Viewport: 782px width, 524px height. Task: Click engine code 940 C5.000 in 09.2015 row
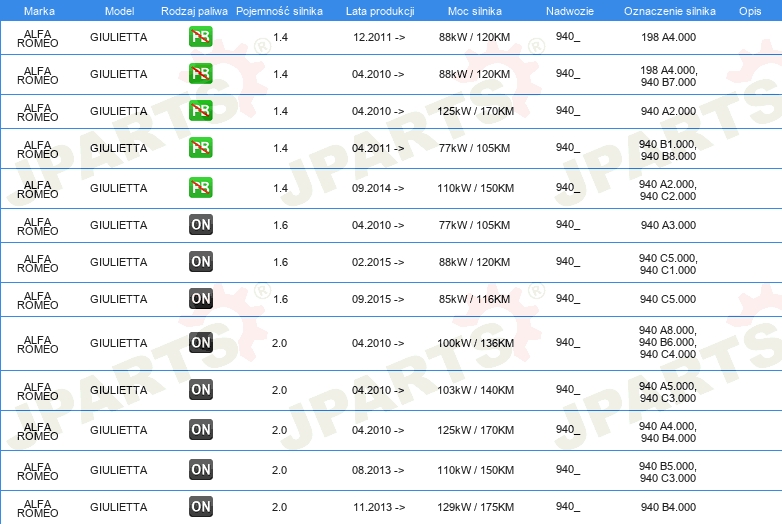click(668, 299)
